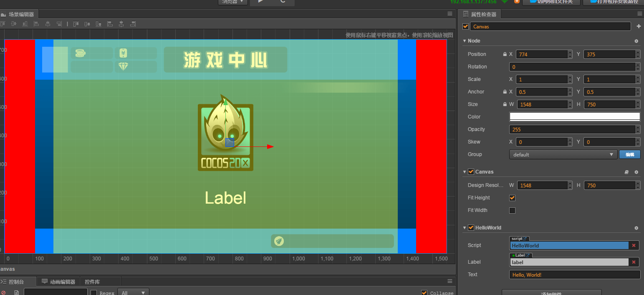Distribute nodes by vertical centers
This screenshot has height=295, width=644.
coord(87,24)
